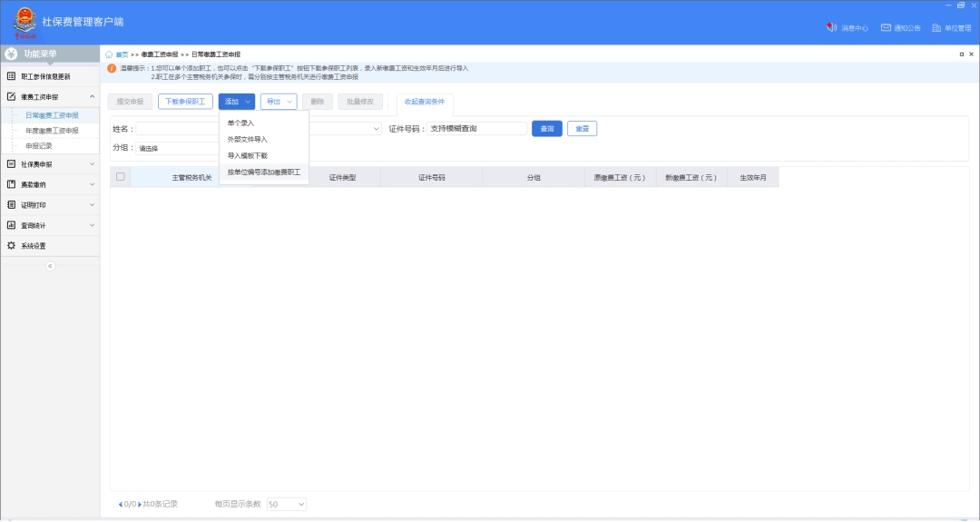
Task: Click the 证件号码 fuzzy search input field
Action: tap(476, 129)
